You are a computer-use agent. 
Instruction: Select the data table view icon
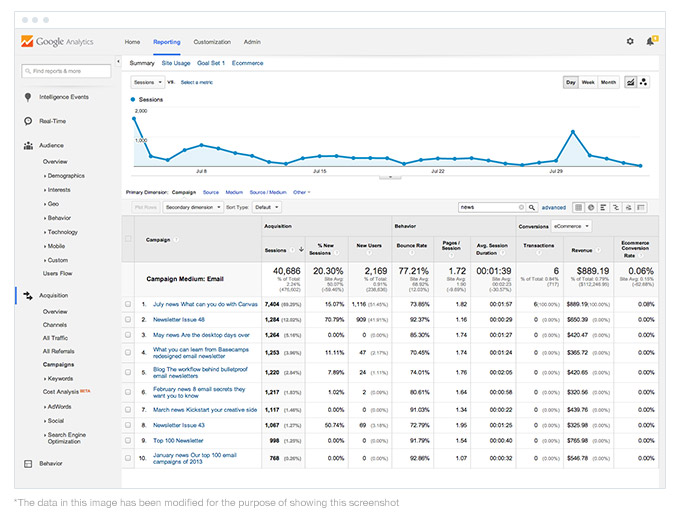578,207
